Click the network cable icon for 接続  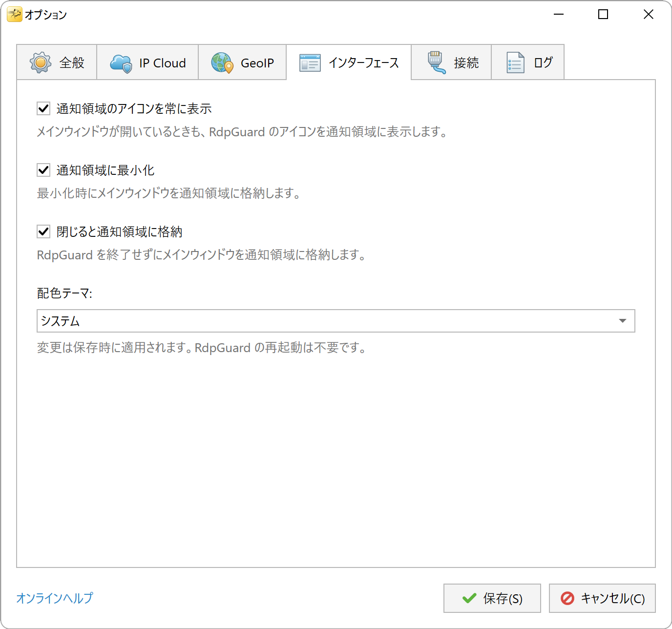tap(436, 63)
